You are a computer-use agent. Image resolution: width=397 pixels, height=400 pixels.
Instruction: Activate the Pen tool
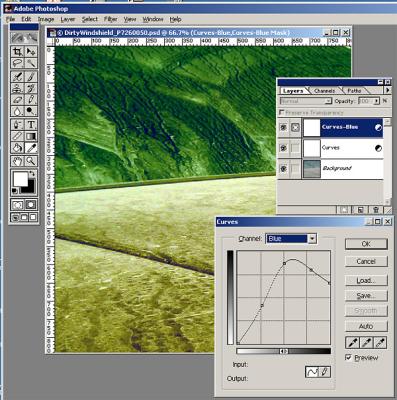click(17, 125)
